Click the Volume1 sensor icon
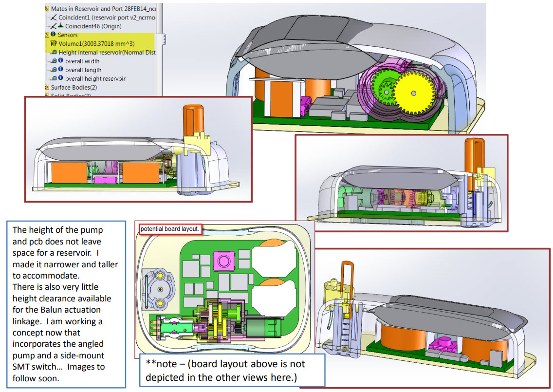The width and height of the screenshot is (553, 392). click(x=54, y=43)
